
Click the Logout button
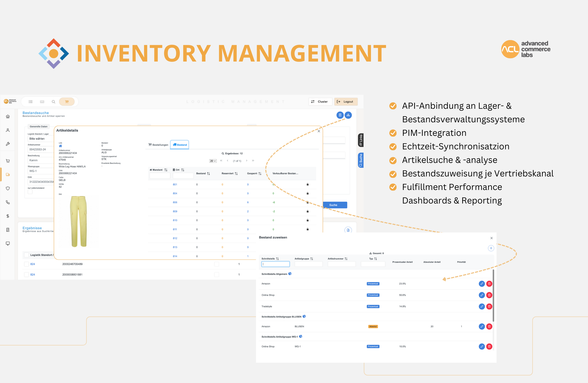coord(346,102)
